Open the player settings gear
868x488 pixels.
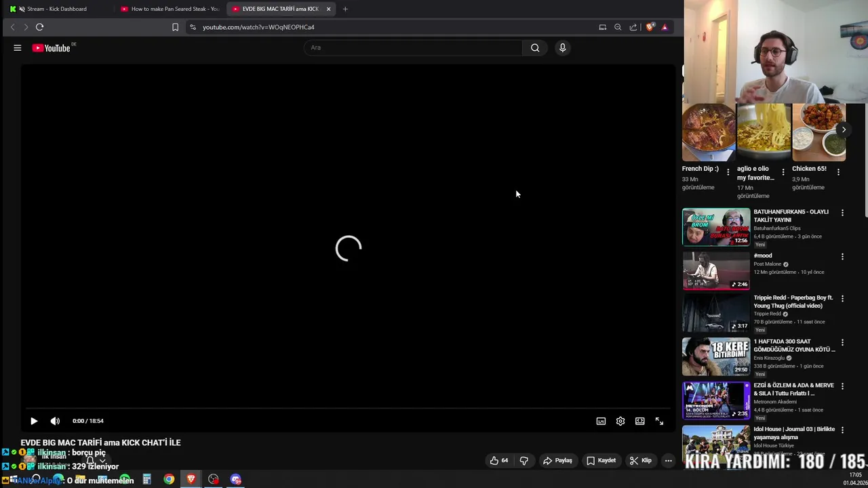point(620,421)
